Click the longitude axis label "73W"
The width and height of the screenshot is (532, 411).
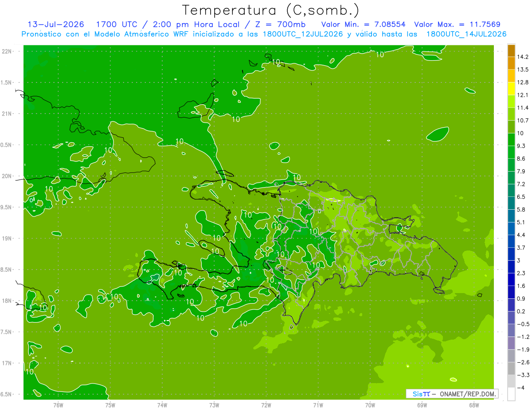(214, 405)
